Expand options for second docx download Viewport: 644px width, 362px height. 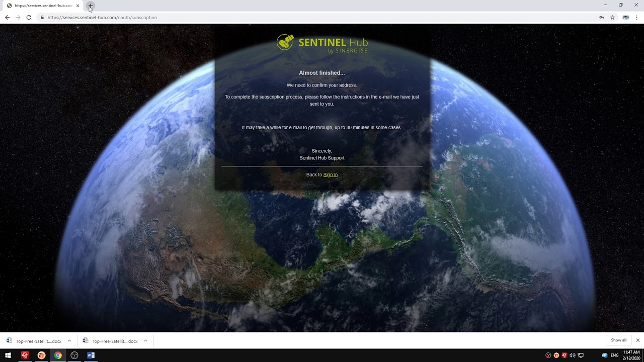tap(145, 341)
